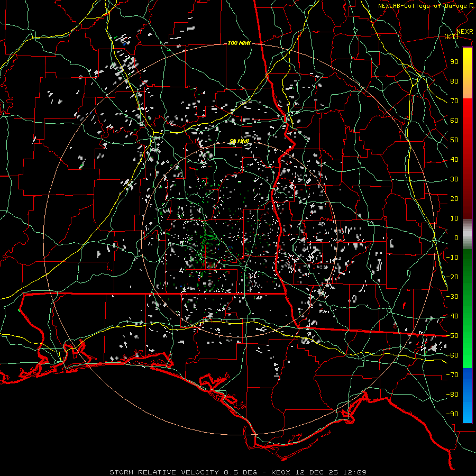Click the positive 20 value on the velocity scale

[x=454, y=198]
